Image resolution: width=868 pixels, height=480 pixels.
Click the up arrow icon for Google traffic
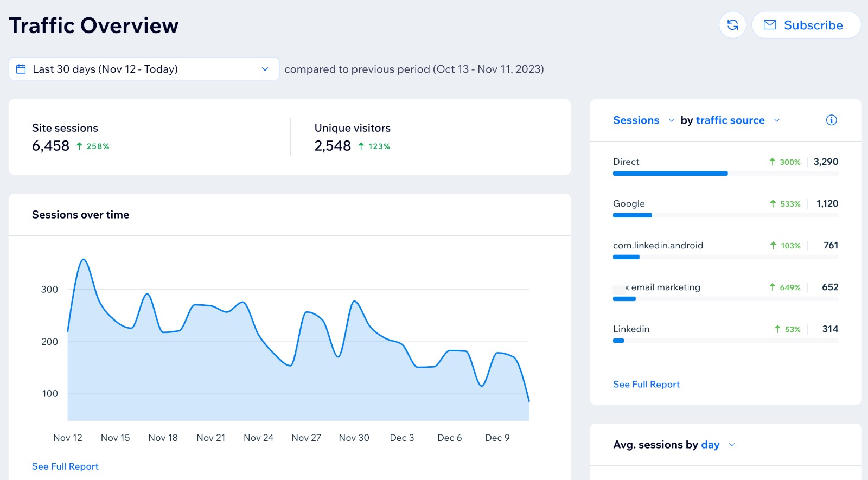(773, 204)
